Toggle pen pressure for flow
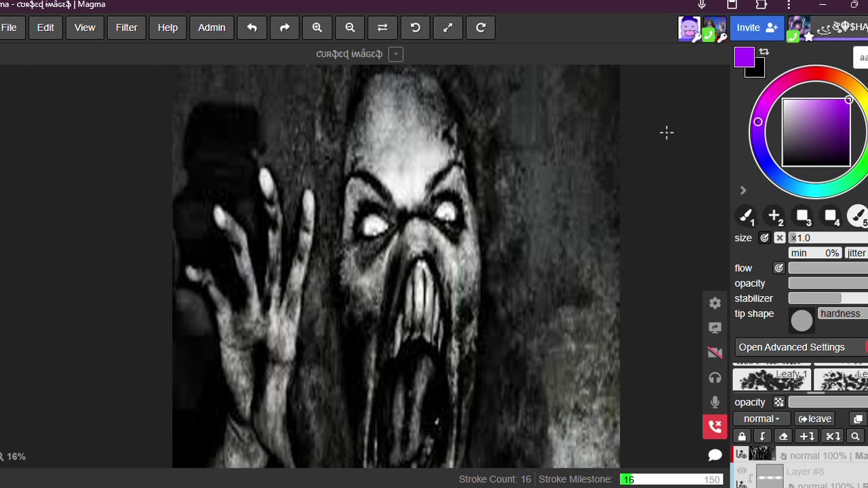 tap(778, 268)
